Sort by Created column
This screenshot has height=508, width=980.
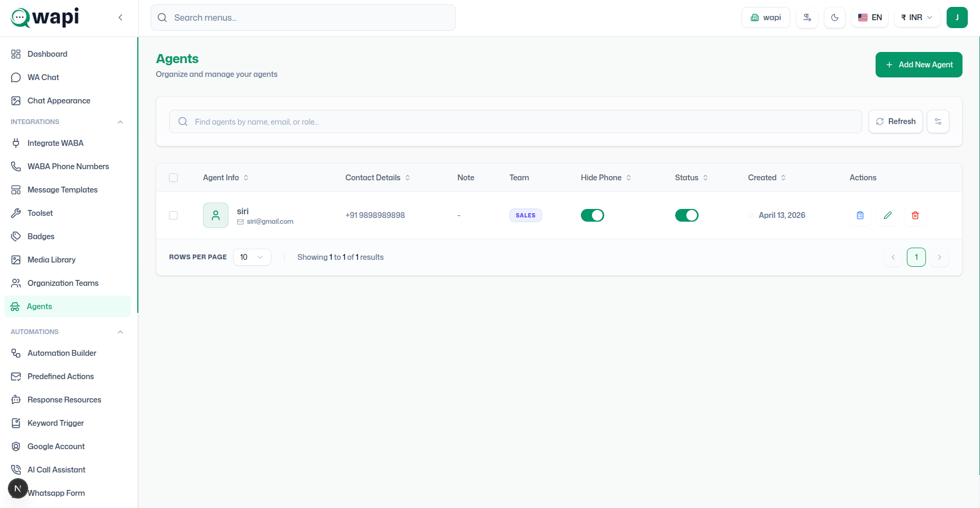pyautogui.click(x=767, y=178)
